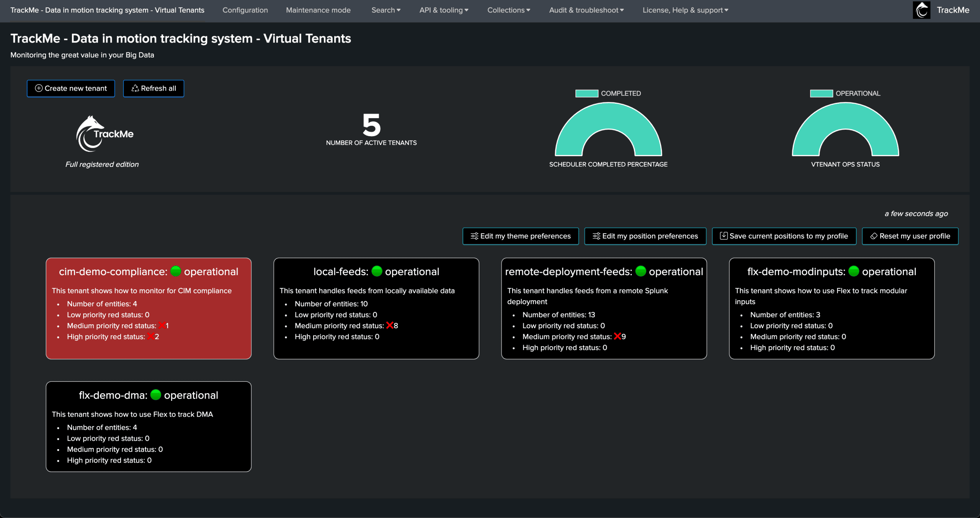This screenshot has width=980, height=518.
Task: Click red X next to local-feeds medium priority
Action: (x=390, y=326)
